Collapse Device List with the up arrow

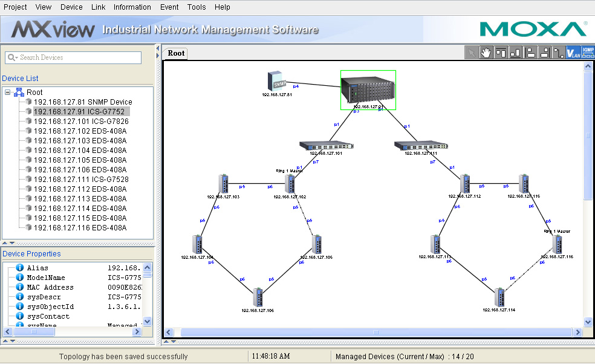[5, 243]
